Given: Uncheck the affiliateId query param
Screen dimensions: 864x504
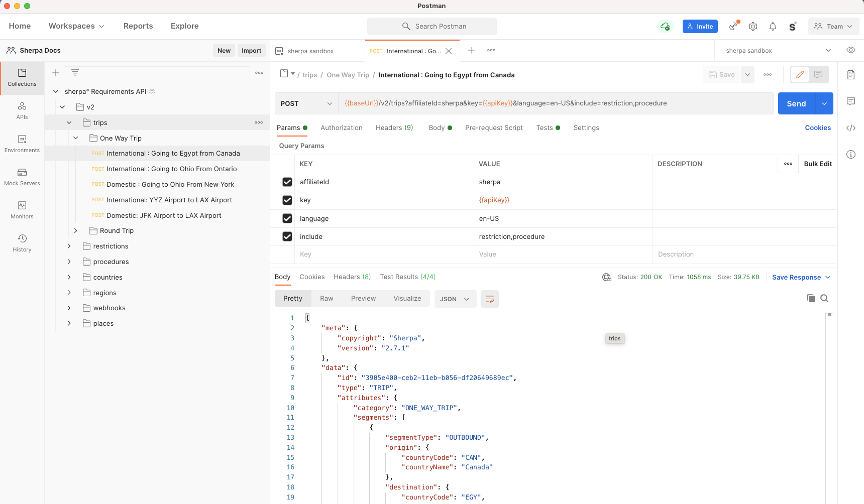Looking at the screenshot, I should [287, 182].
